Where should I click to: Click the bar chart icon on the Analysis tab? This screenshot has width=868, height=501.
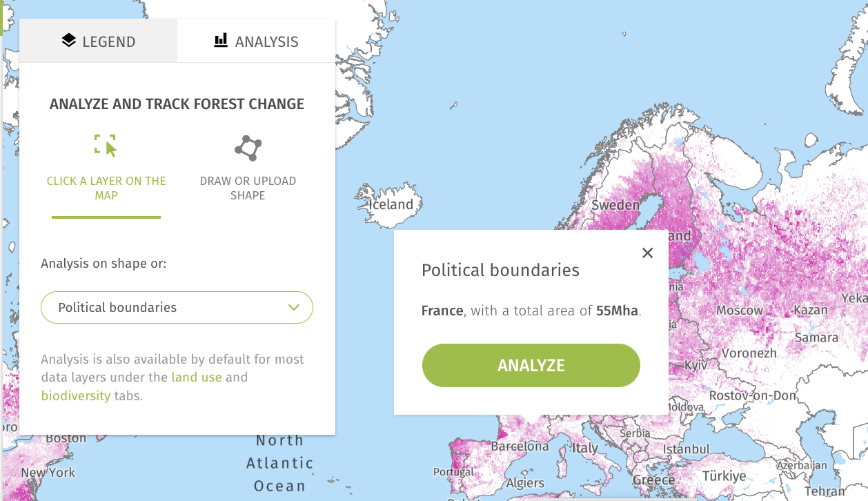tap(220, 40)
